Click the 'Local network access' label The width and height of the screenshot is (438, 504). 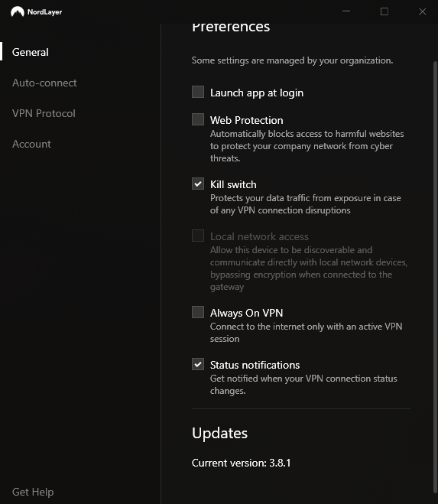[x=259, y=236]
